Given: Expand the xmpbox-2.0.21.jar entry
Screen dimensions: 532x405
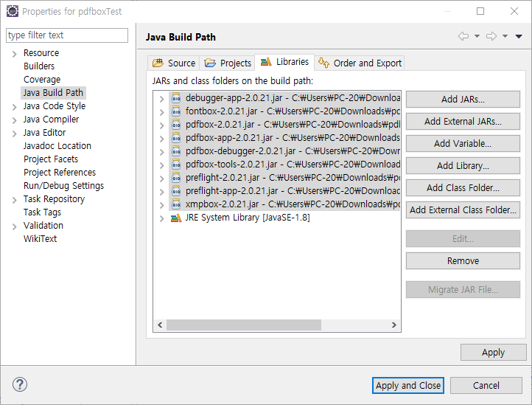Looking at the screenshot, I should [162, 205].
